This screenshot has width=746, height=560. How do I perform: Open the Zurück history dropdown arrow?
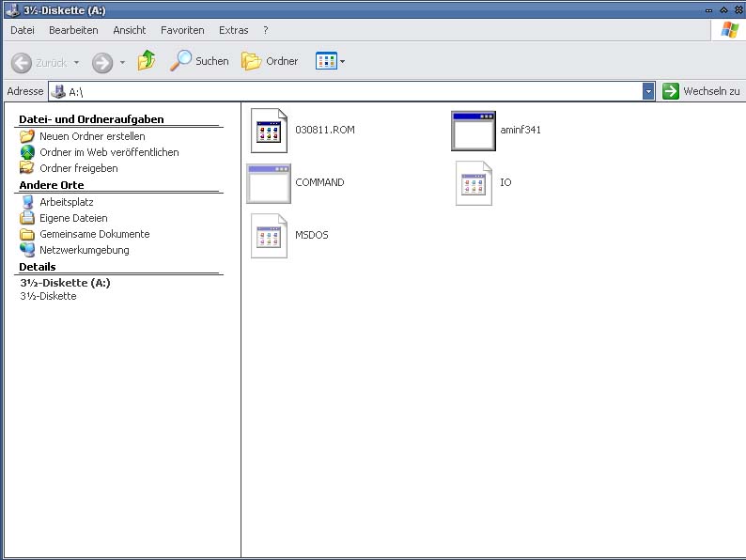tap(76, 63)
